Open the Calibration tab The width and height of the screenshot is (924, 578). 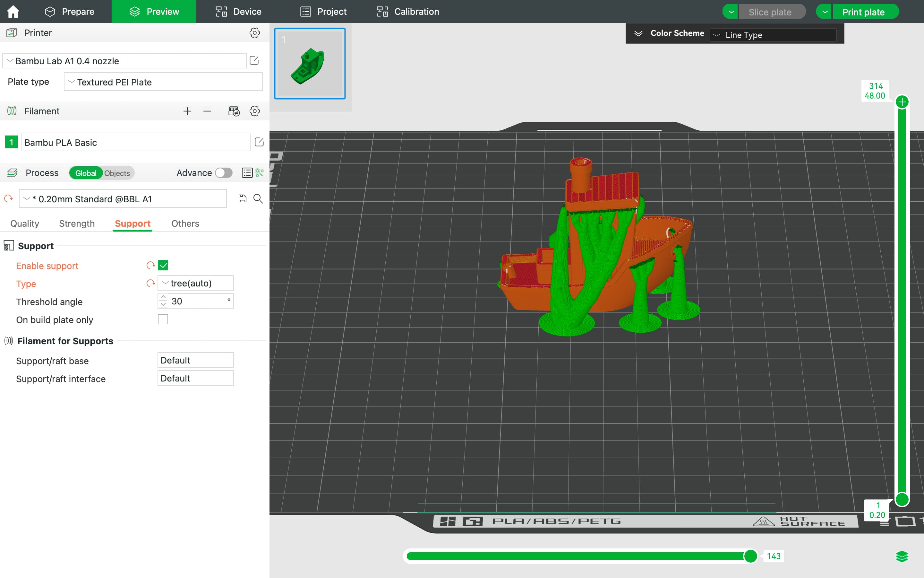(x=408, y=12)
